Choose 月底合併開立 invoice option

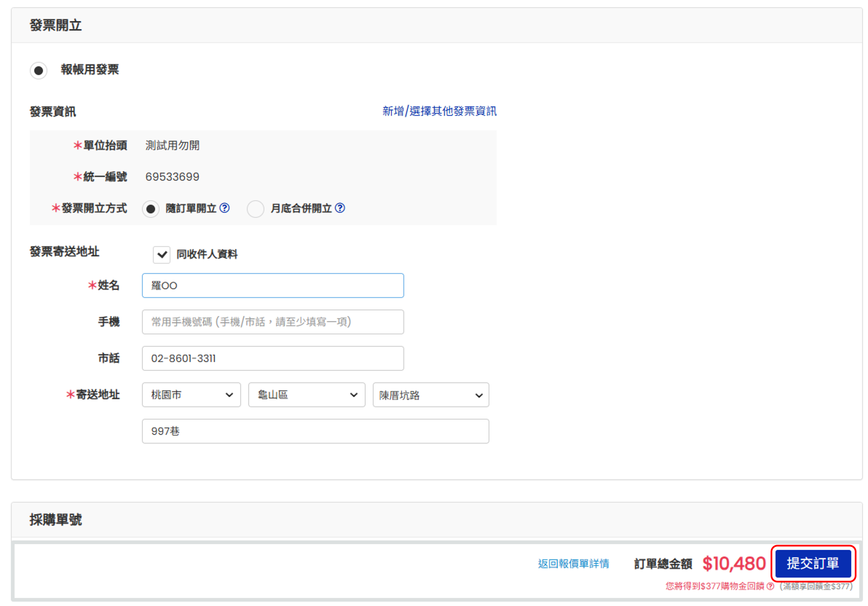255,209
